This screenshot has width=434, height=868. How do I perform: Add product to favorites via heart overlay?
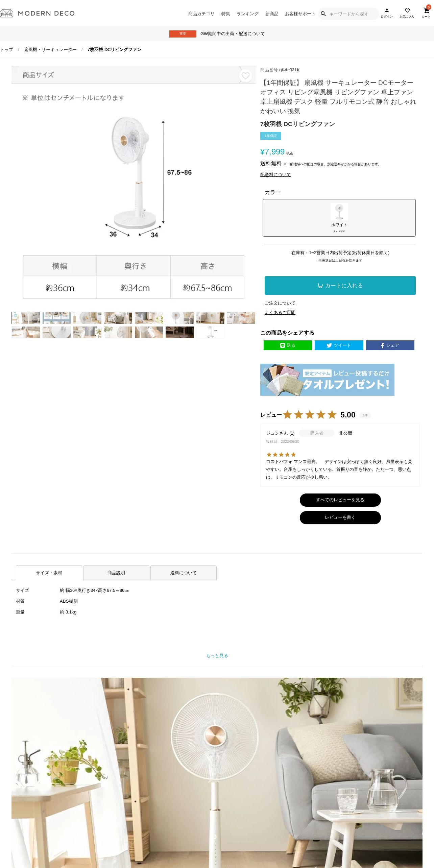[245, 76]
